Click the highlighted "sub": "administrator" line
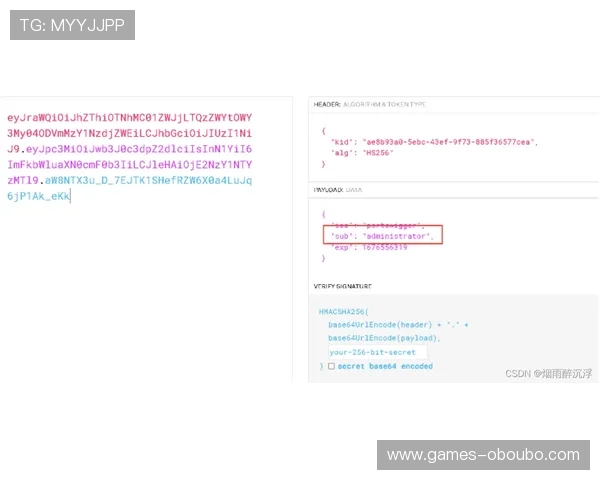 point(382,235)
